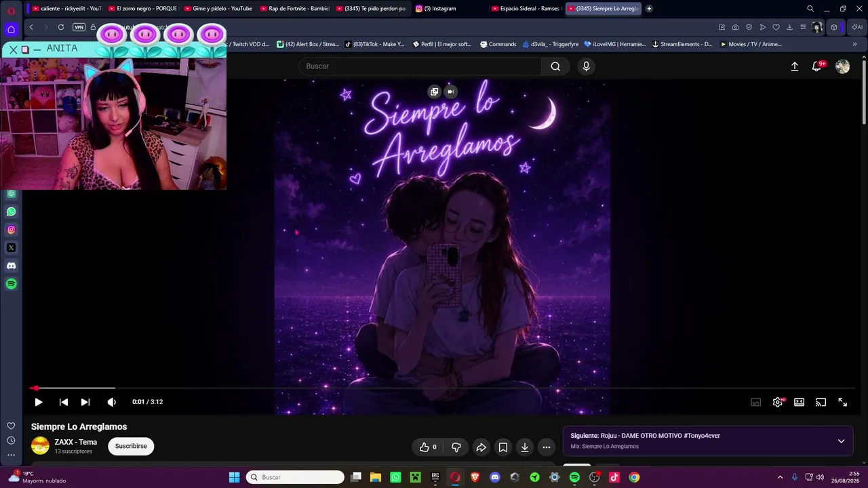Open the browser downloads icon
Image resolution: width=868 pixels, height=488 pixels.
click(789, 27)
